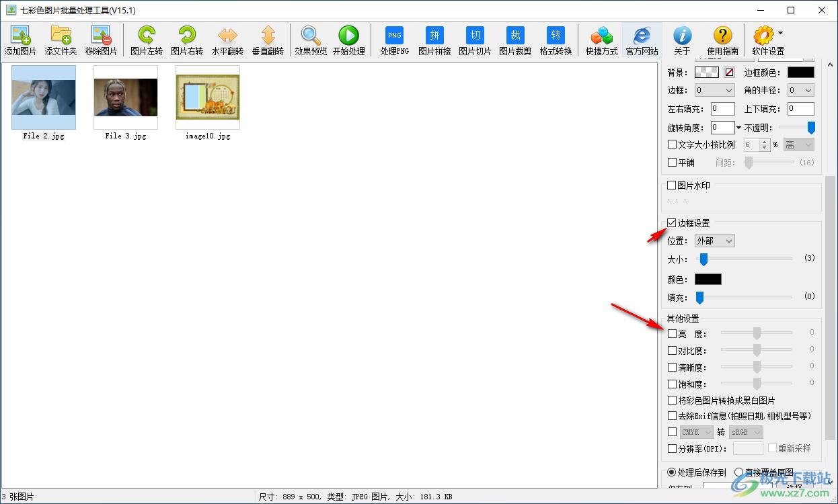Enable the 图片水印 checkbox

click(672, 185)
